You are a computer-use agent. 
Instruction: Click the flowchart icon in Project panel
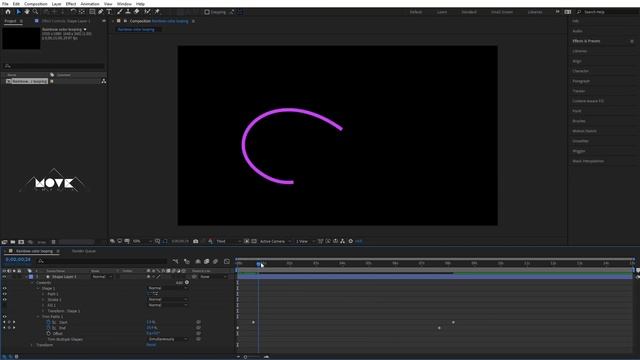tap(104, 81)
